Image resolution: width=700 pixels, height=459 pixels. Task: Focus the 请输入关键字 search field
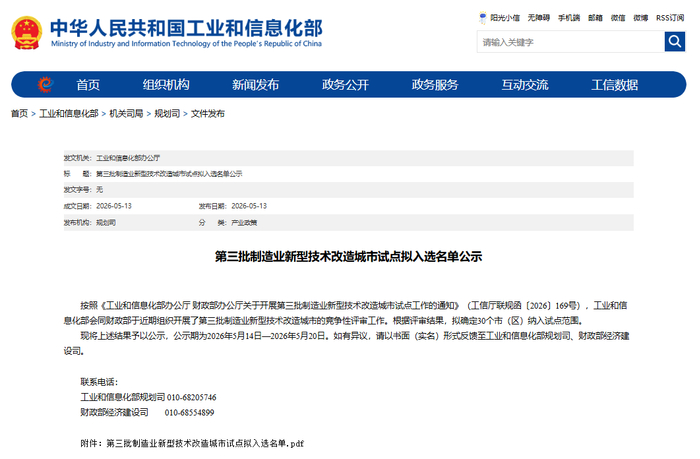(571, 42)
